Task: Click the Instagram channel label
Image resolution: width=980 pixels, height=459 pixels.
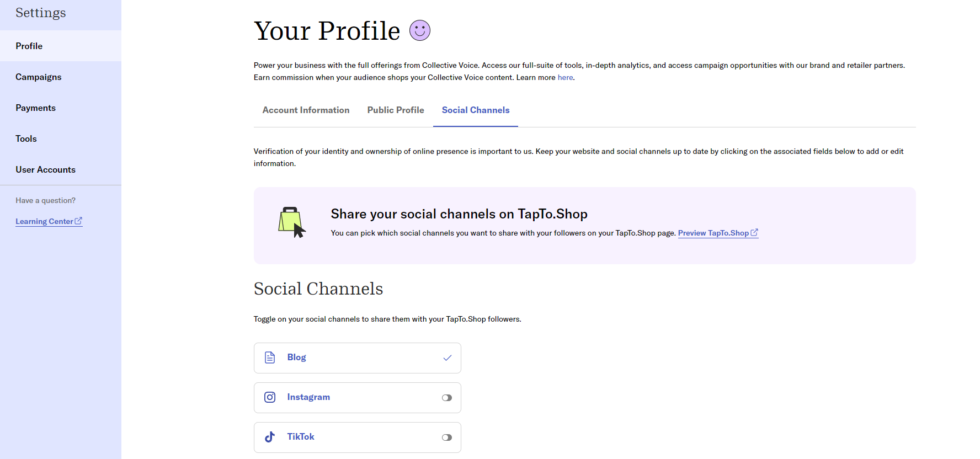Action: point(308,397)
